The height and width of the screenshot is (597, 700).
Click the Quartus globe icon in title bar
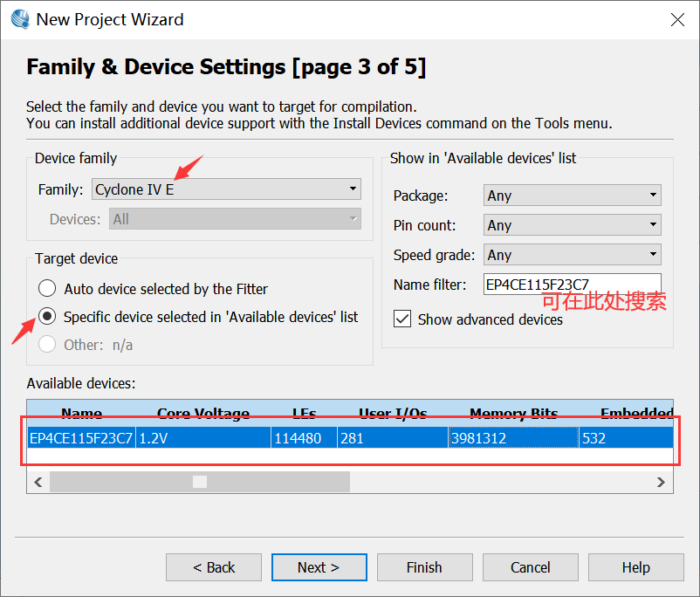pos(20,19)
